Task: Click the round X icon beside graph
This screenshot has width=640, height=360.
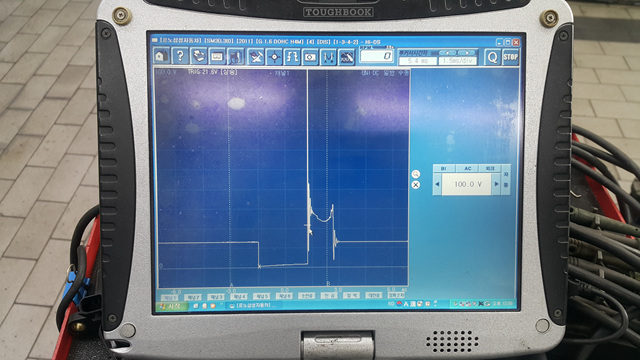Action: coord(416,185)
